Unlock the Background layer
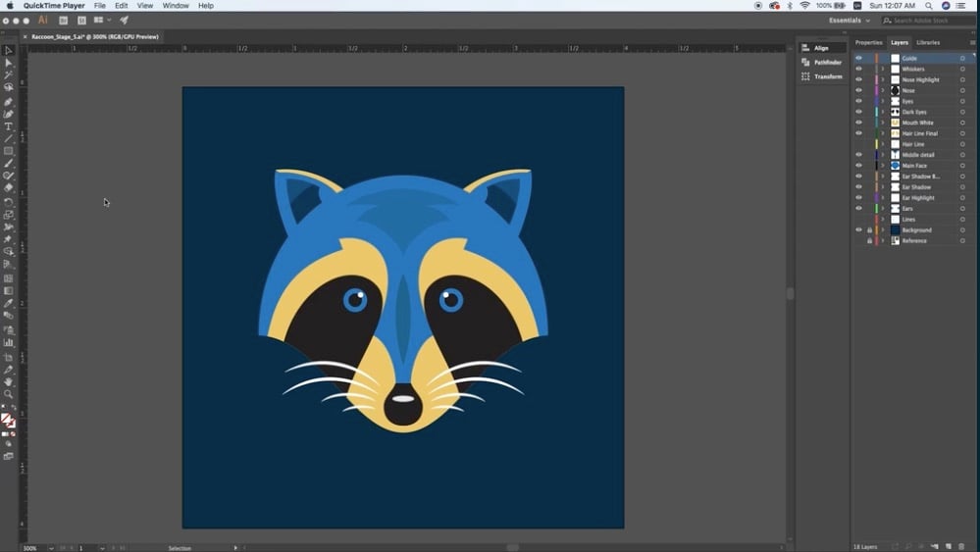The width and height of the screenshot is (980, 552). pos(869,230)
